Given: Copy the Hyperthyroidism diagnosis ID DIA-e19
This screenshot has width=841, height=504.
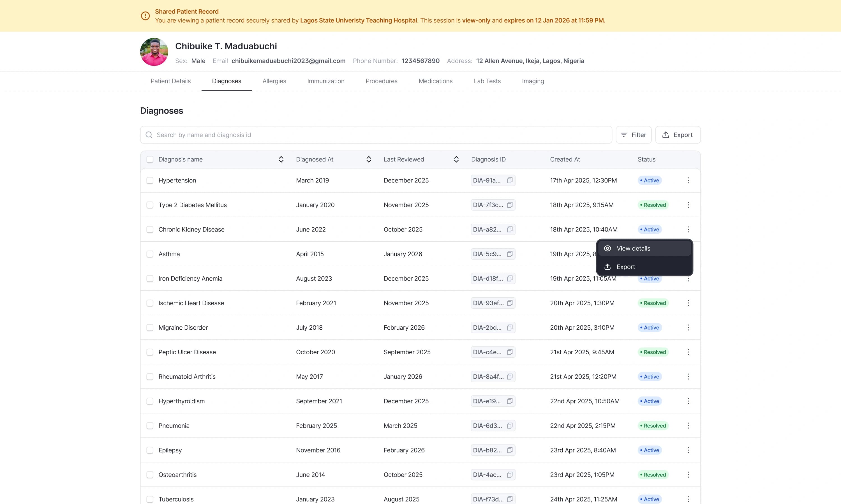Looking at the screenshot, I should click(x=509, y=401).
